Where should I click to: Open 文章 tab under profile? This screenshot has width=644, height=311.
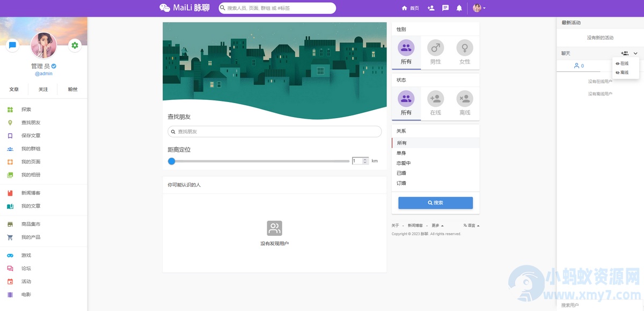pyautogui.click(x=14, y=90)
